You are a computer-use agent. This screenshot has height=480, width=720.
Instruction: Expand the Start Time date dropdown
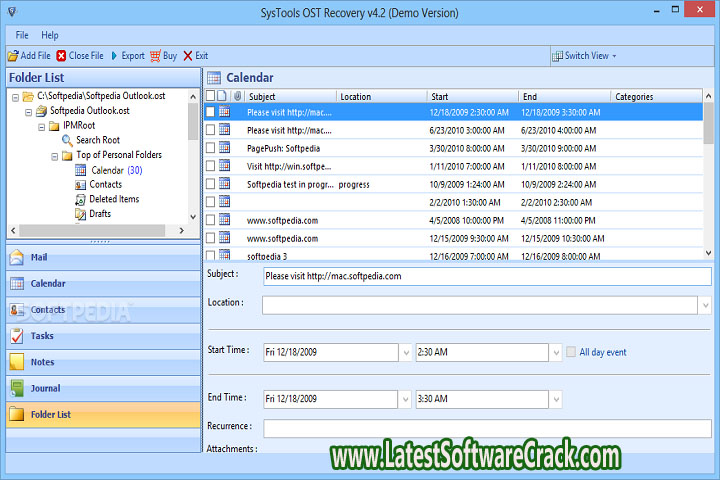pos(405,352)
